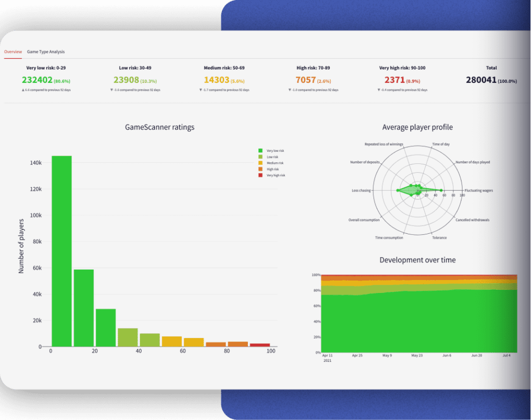531x420 pixels.
Task: Click the downward trend arrow under Low risk
Action: pos(112,89)
